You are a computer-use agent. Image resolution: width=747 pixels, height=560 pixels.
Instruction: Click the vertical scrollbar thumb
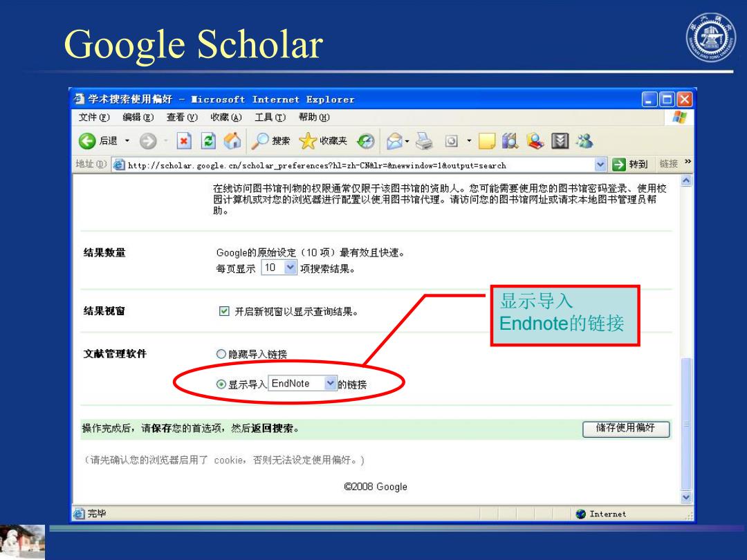[x=686, y=424]
